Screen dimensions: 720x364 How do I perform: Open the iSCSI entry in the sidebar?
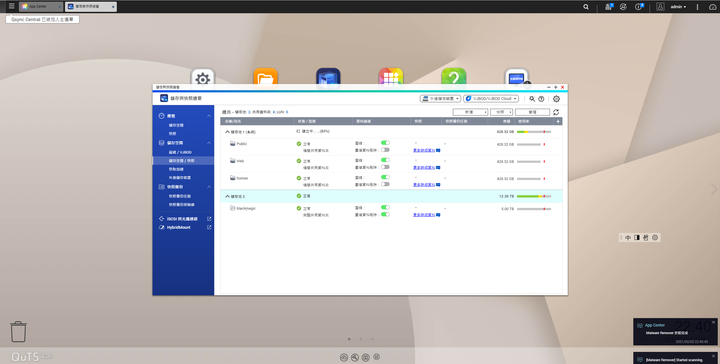coord(182,218)
